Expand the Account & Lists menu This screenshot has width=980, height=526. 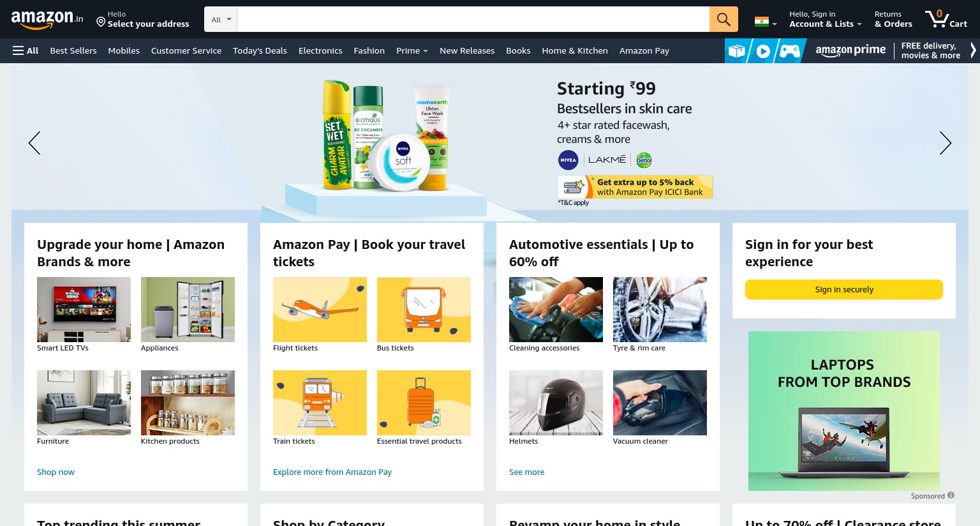(x=825, y=19)
